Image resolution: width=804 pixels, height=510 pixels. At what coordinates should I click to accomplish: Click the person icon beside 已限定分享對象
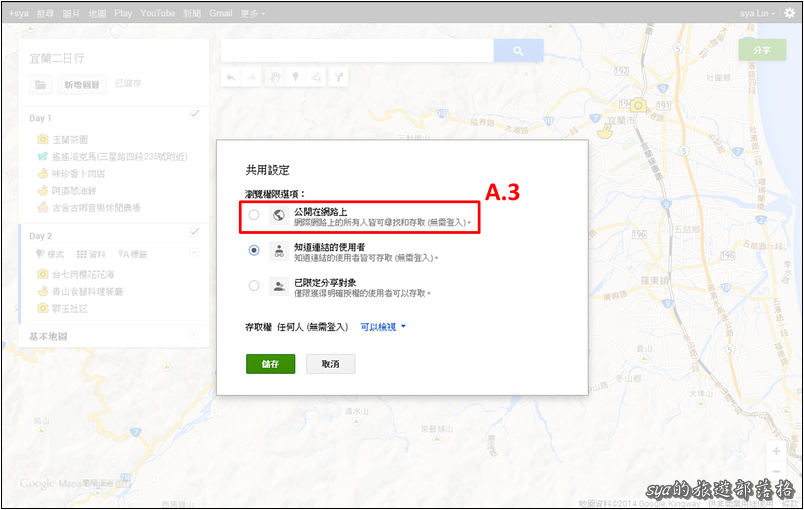pyautogui.click(x=279, y=286)
